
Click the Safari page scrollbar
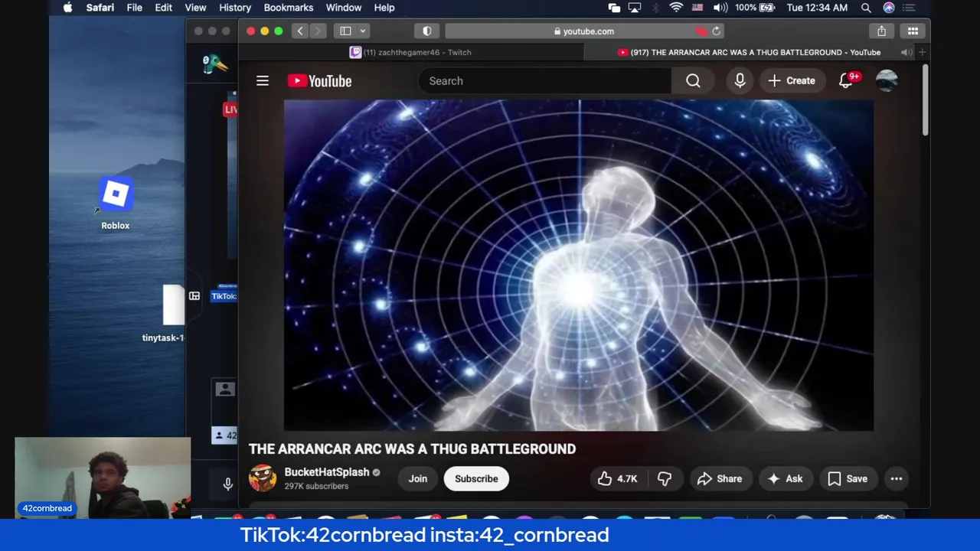tap(925, 99)
